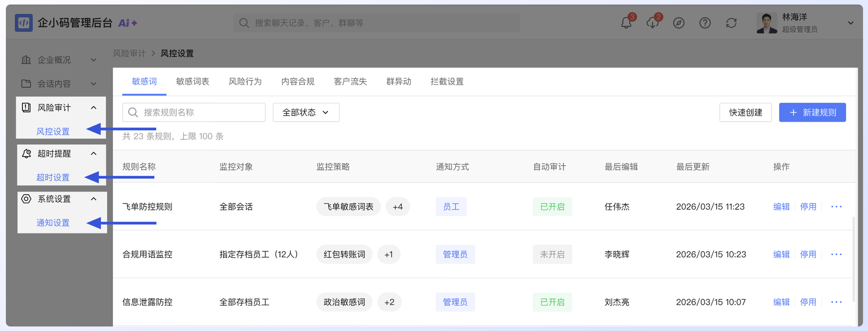Image resolution: width=868 pixels, height=331 pixels.
Task: Switch to the 拦截设置 tab
Action: coord(447,81)
